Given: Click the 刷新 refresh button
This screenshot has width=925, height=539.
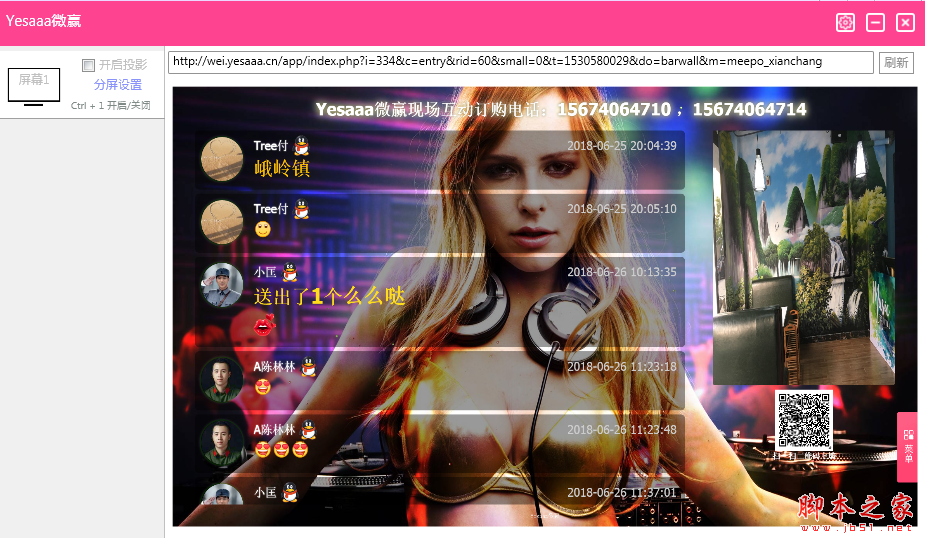Looking at the screenshot, I should coord(896,63).
